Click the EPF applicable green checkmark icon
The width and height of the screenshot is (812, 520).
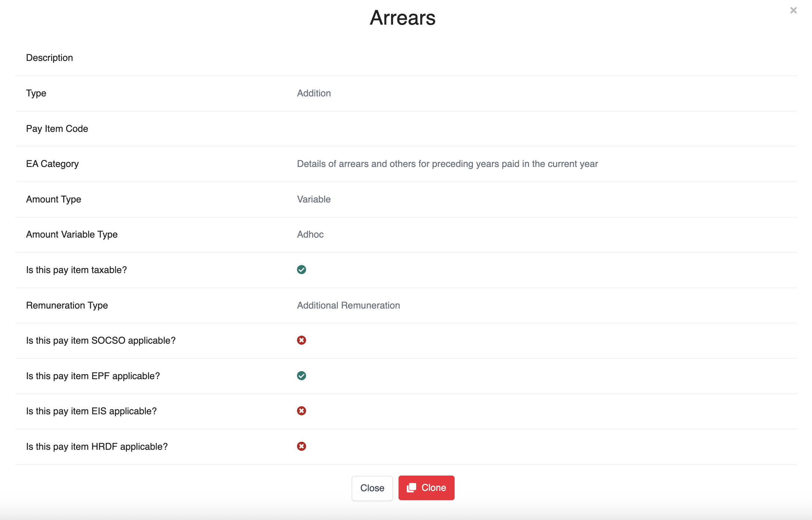pyautogui.click(x=301, y=376)
